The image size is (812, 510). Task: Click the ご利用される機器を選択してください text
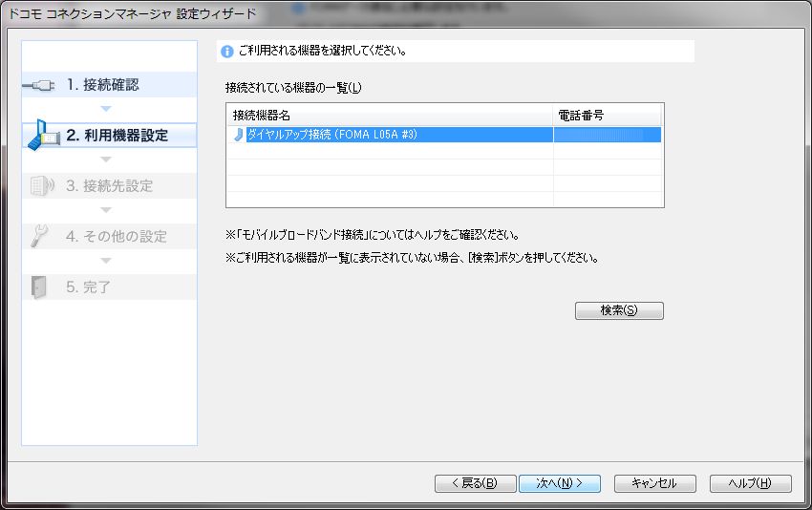click(322, 51)
